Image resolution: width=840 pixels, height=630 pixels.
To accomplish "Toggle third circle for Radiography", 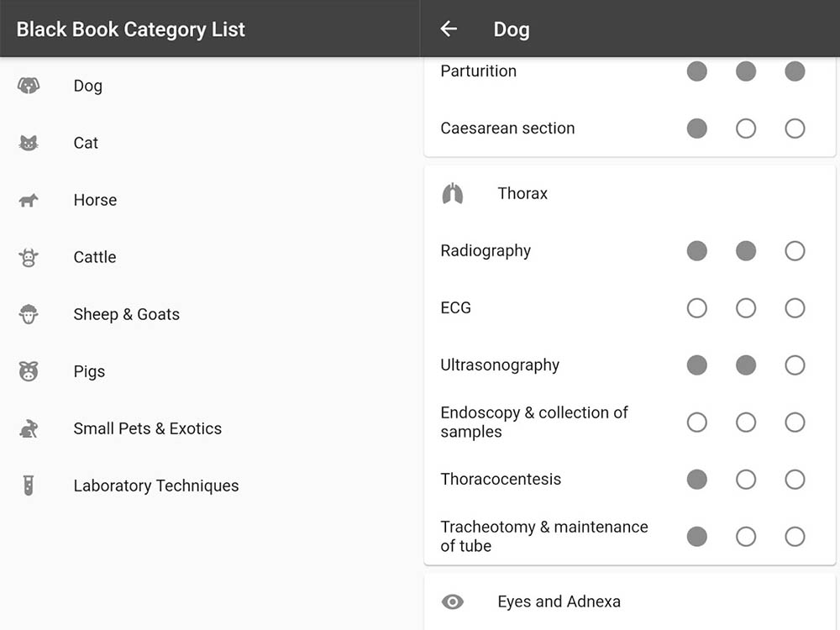I will [x=795, y=251].
